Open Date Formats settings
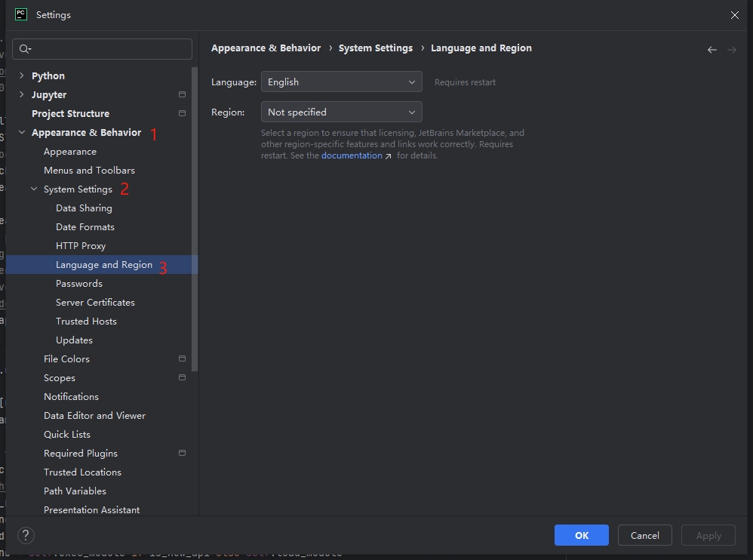 (85, 226)
